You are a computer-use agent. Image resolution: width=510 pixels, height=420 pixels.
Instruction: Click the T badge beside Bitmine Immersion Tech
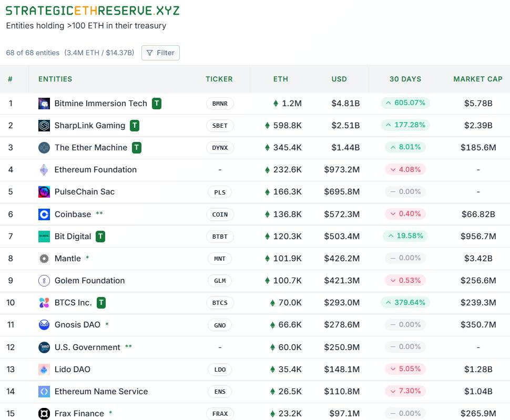pos(157,104)
